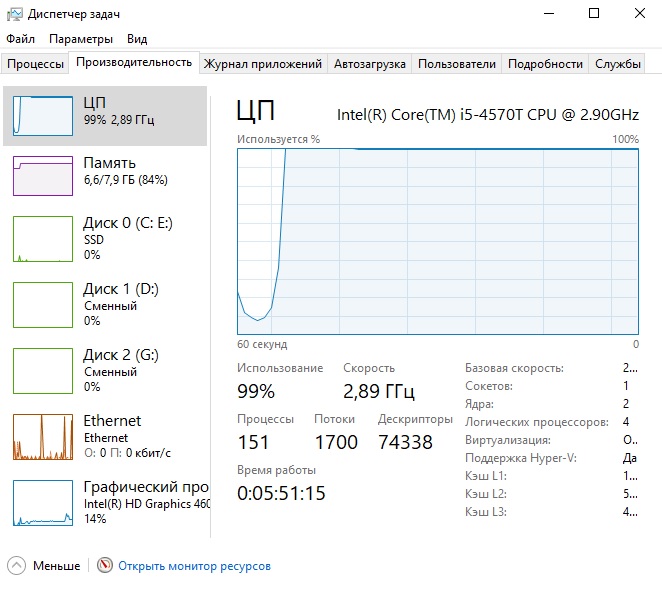Click the Диск 1 (D:) graph icon

coord(42,304)
